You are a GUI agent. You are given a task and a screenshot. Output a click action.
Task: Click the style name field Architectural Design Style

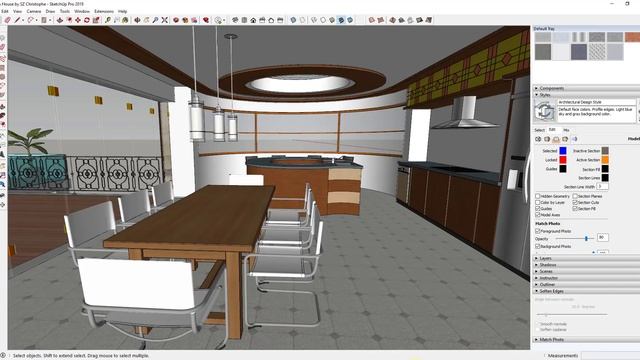tap(597, 102)
